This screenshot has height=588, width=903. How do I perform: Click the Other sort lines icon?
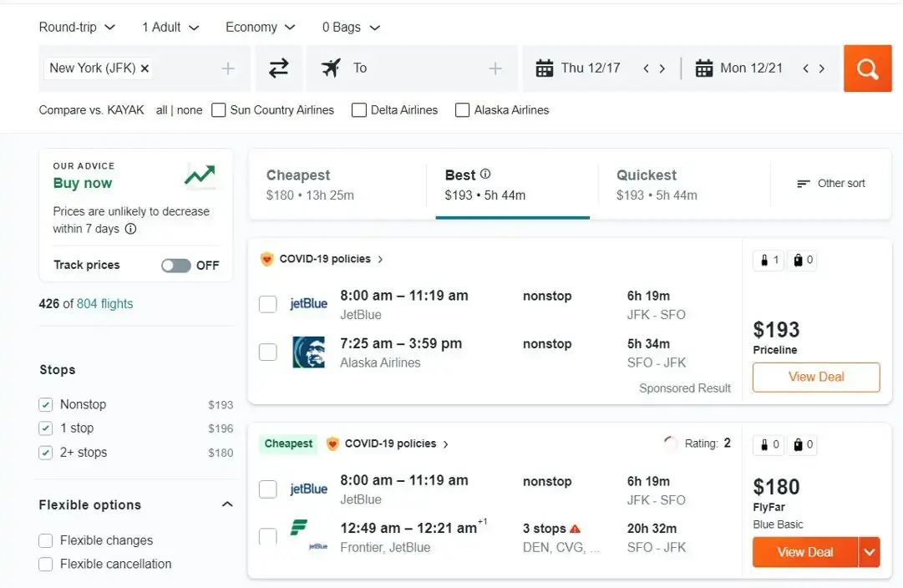point(804,184)
